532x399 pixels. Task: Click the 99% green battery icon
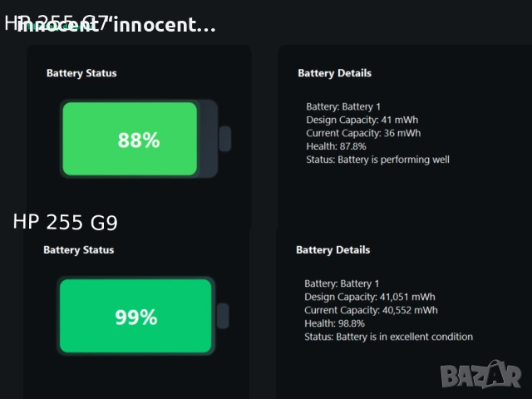[x=135, y=316]
